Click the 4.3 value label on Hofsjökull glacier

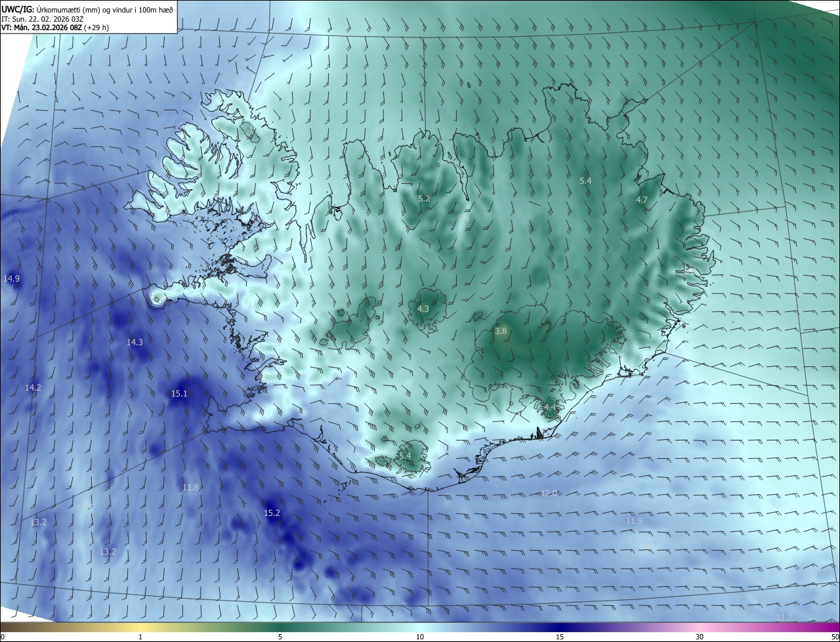(x=423, y=309)
